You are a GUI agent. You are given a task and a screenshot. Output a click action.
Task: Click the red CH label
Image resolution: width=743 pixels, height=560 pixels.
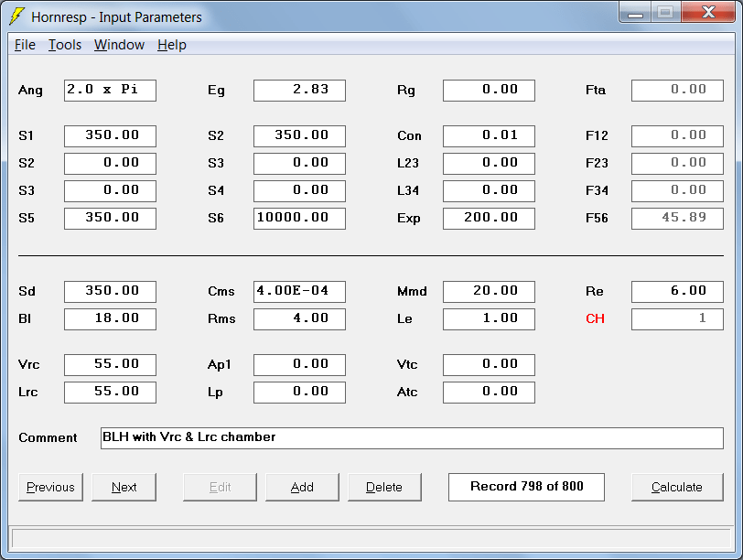pos(595,318)
